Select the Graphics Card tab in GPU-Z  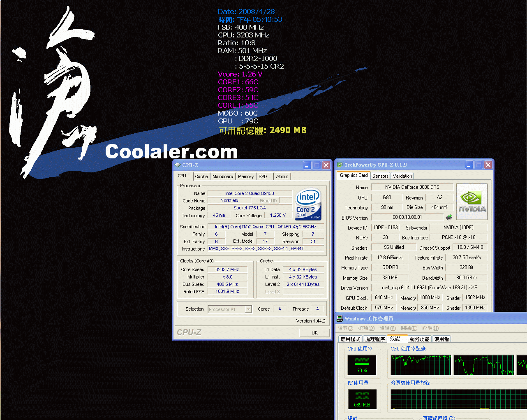354,175
